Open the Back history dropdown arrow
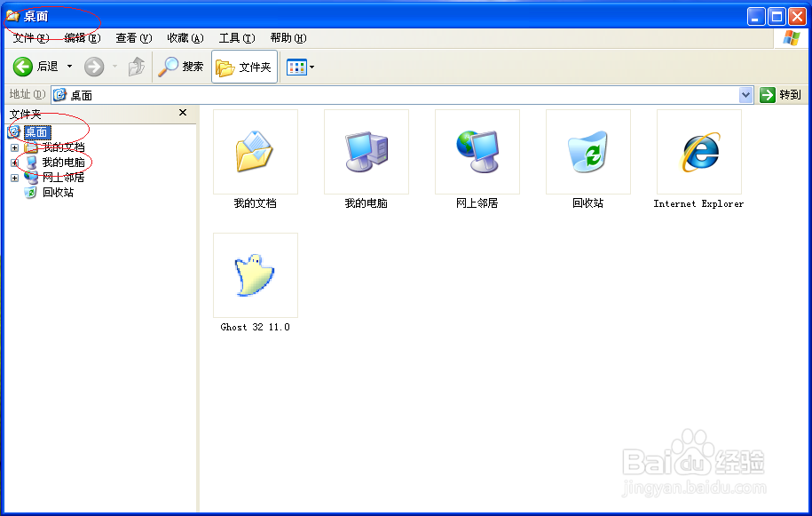 (69, 67)
